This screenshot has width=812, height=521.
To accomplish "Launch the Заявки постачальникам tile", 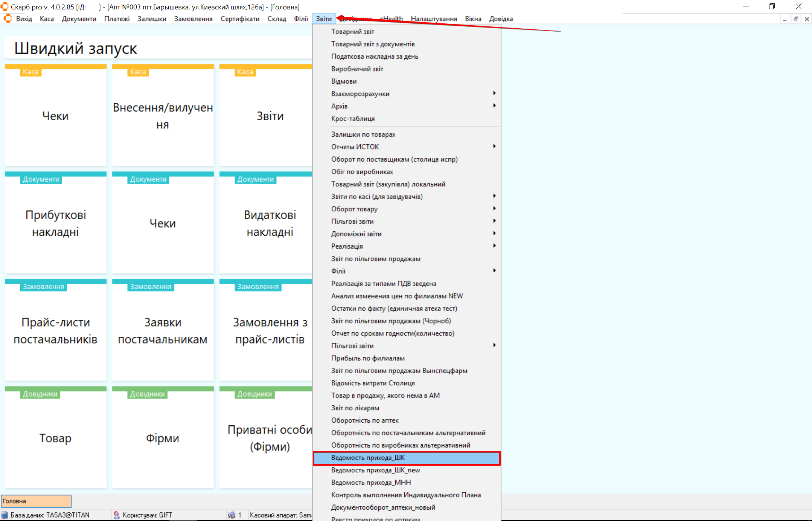I will pyautogui.click(x=163, y=330).
